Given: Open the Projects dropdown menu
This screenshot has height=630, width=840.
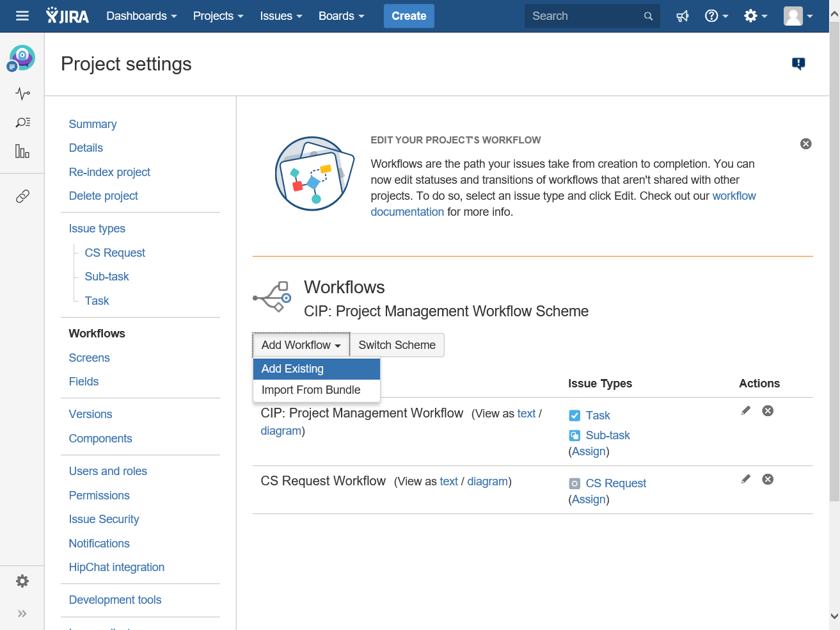Looking at the screenshot, I should point(218,16).
